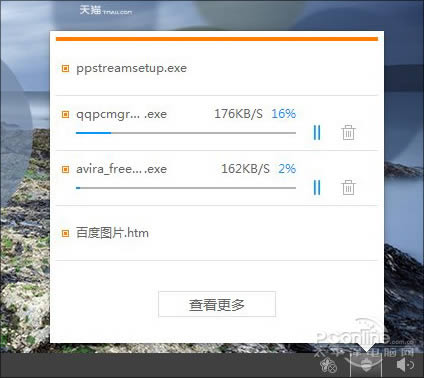Click the orange icon beside 百度图片.htm
This screenshot has width=424, height=378.
coord(66,233)
